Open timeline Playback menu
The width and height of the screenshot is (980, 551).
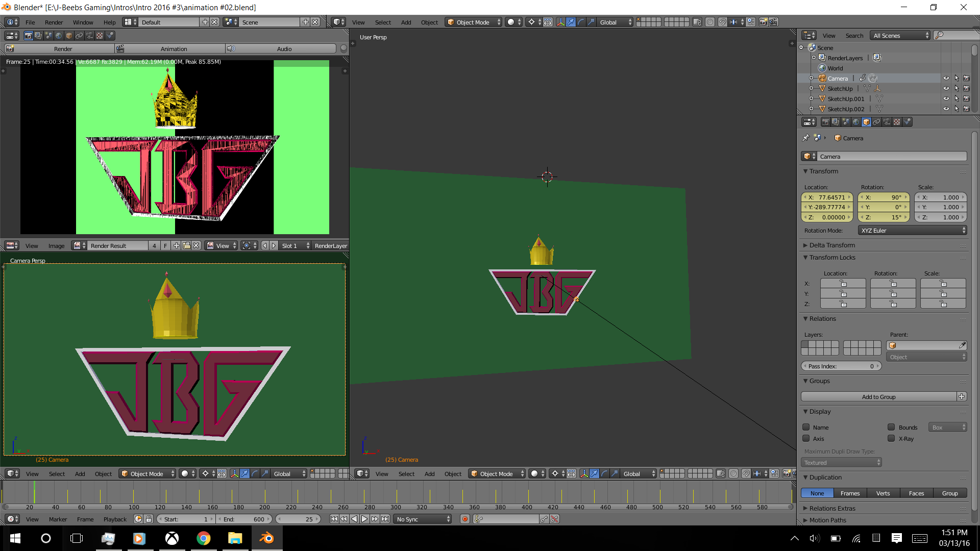pos(115,519)
